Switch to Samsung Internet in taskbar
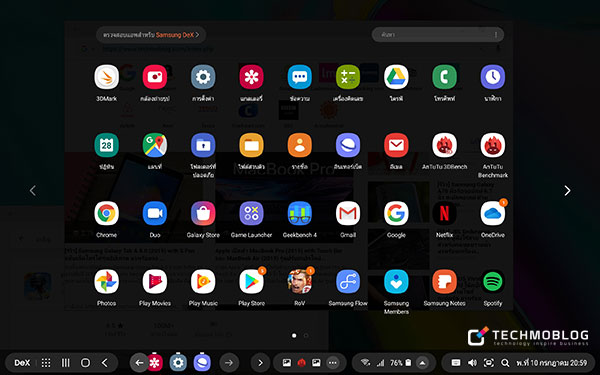 pyautogui.click(x=202, y=362)
